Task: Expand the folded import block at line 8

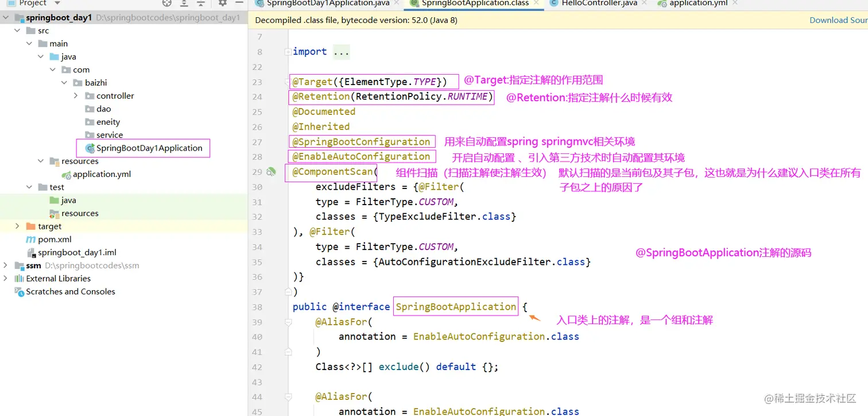Action: (288, 52)
